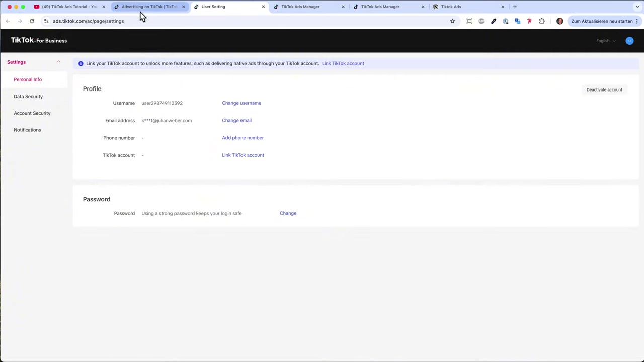
Task: Click the password manager extension icon
Action: tap(506, 21)
